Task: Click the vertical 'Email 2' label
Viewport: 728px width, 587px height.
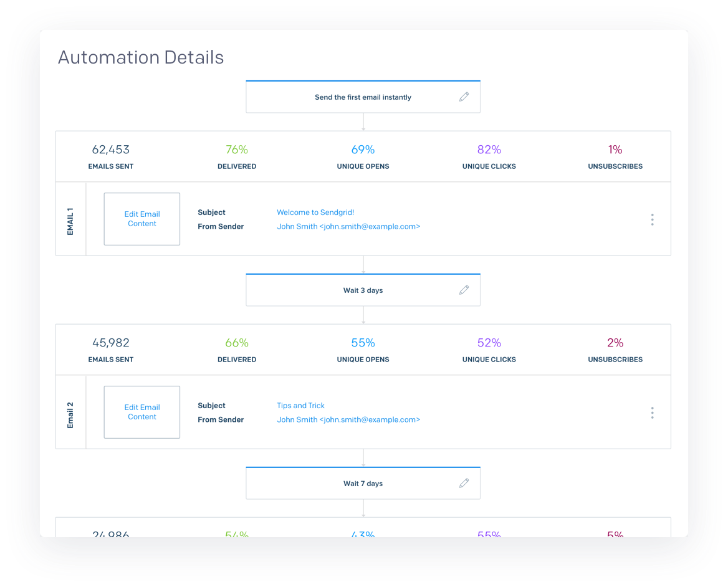Action: click(x=70, y=415)
